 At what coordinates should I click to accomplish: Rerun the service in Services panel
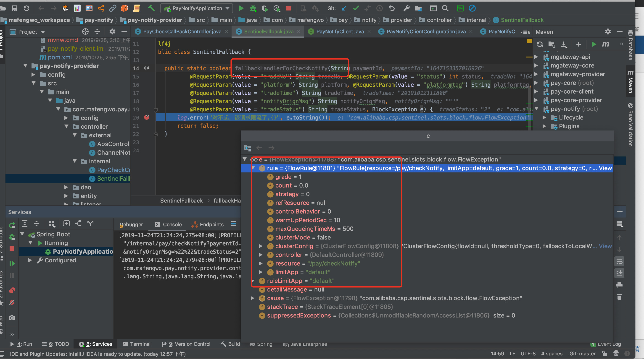tap(12, 225)
